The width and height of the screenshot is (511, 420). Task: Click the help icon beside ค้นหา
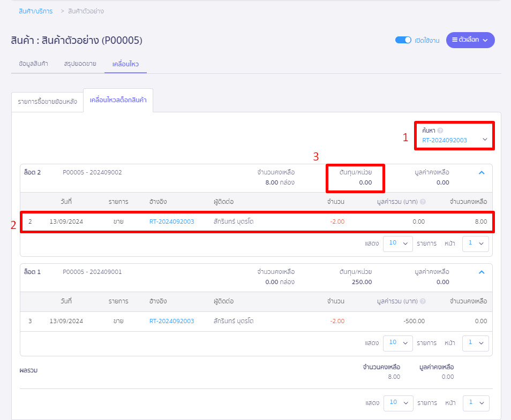(440, 130)
